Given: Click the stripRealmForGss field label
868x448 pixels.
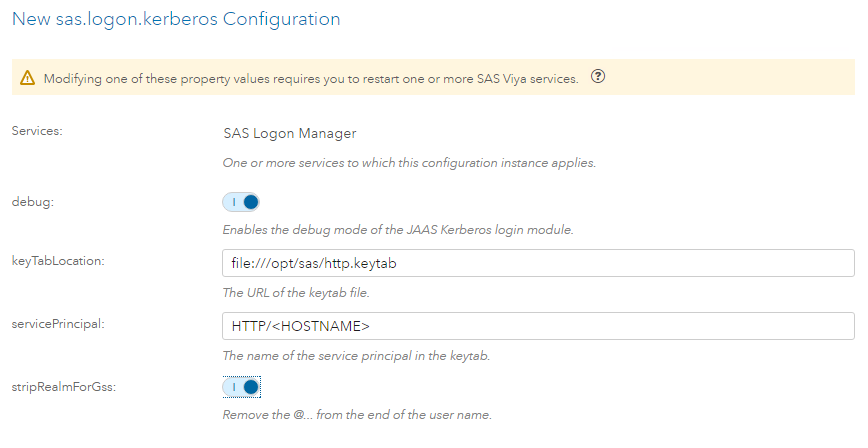Looking at the screenshot, I should pyautogui.click(x=63, y=385).
